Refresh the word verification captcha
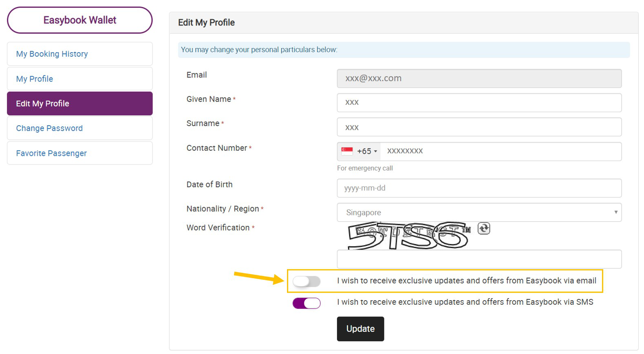The height and width of the screenshot is (354, 644). point(484,228)
